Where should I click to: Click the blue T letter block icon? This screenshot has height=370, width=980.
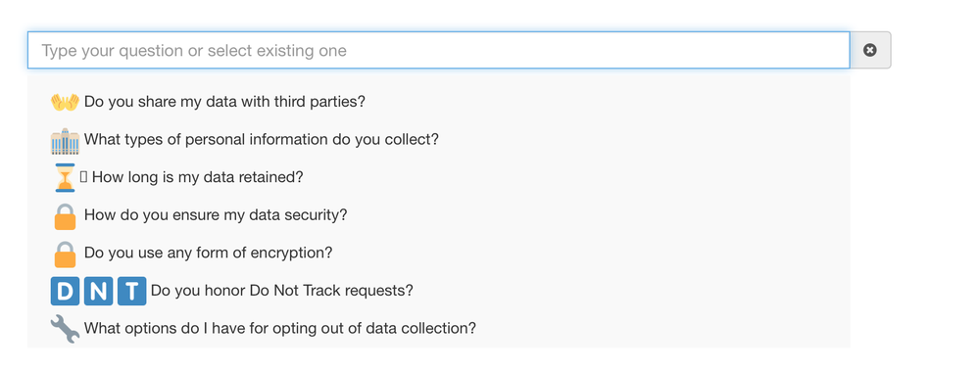132,292
